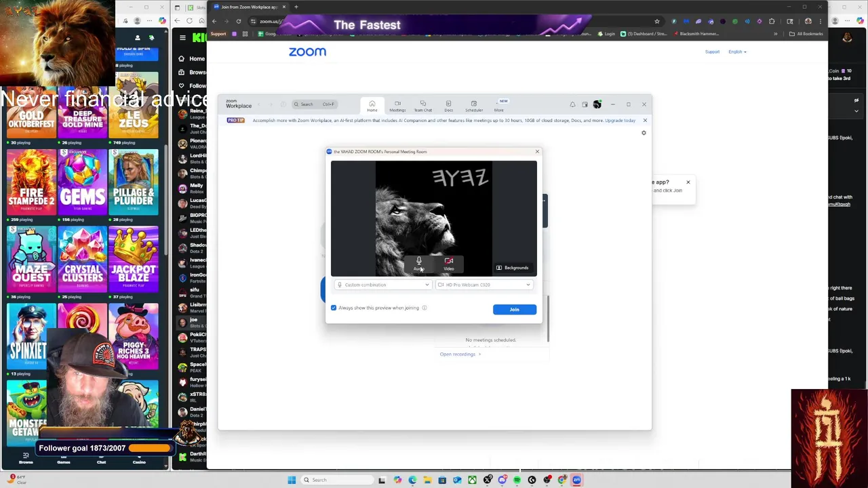Open All Bookmarks folder in Chrome
This screenshot has width=868, height=488.
(806, 34)
